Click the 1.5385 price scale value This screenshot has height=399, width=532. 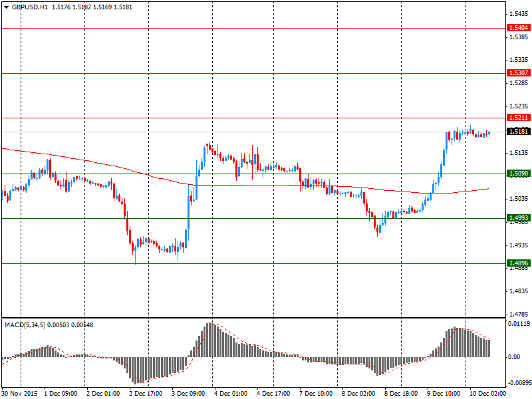pyautogui.click(x=519, y=37)
